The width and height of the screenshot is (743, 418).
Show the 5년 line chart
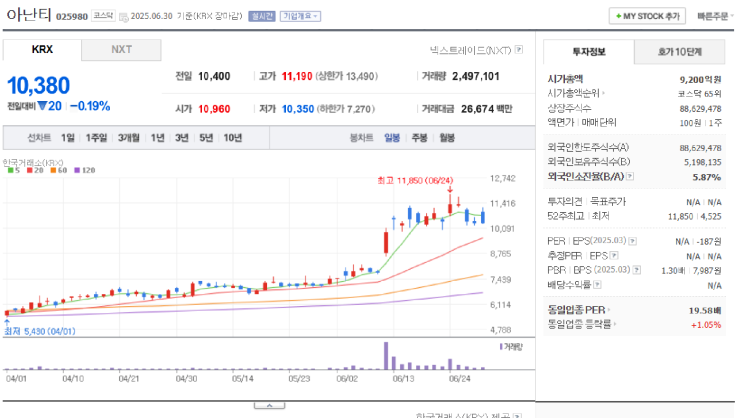[206, 138]
